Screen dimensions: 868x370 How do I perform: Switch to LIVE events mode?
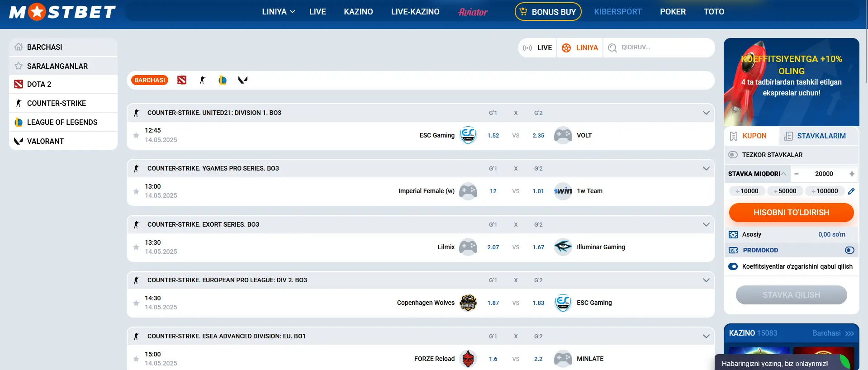tap(537, 47)
